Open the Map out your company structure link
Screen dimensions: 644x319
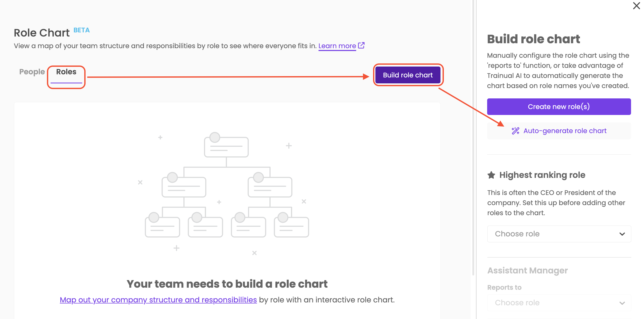pyautogui.click(x=158, y=300)
